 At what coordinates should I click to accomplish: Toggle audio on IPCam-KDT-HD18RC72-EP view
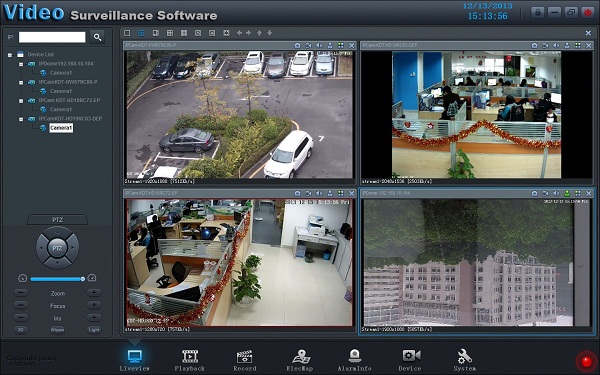[x=319, y=194]
